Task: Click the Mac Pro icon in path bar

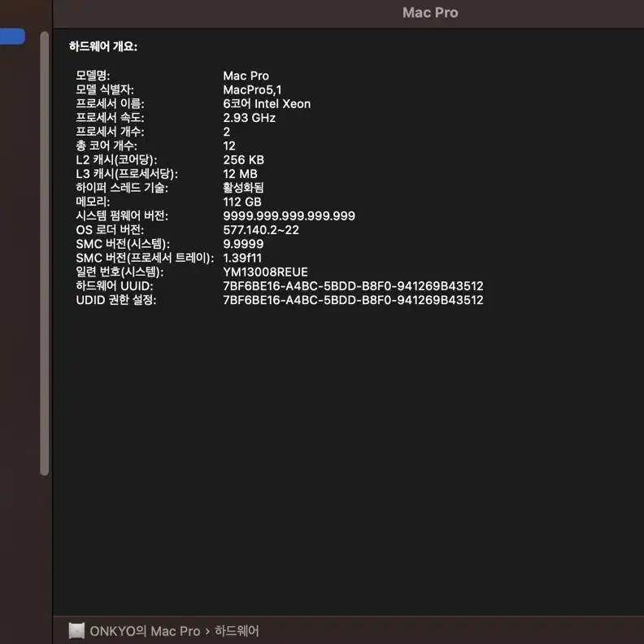Action: click(x=76, y=630)
